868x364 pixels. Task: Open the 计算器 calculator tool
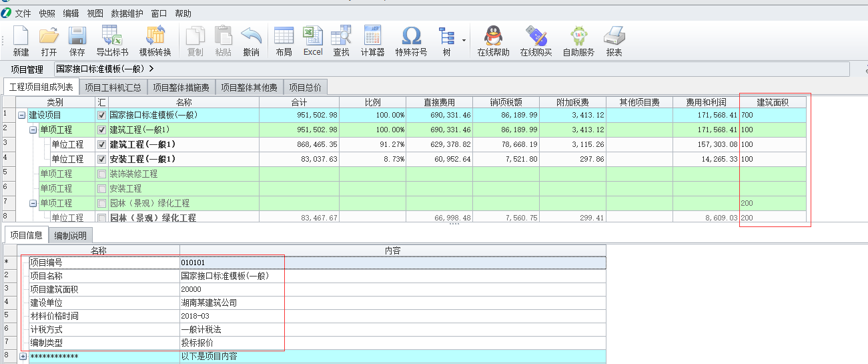tap(372, 36)
